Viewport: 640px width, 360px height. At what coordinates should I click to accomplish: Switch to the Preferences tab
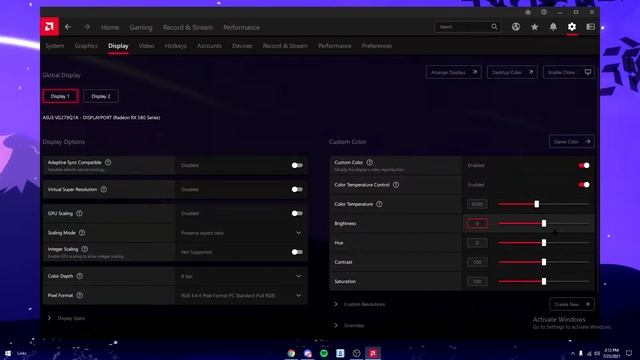point(377,46)
